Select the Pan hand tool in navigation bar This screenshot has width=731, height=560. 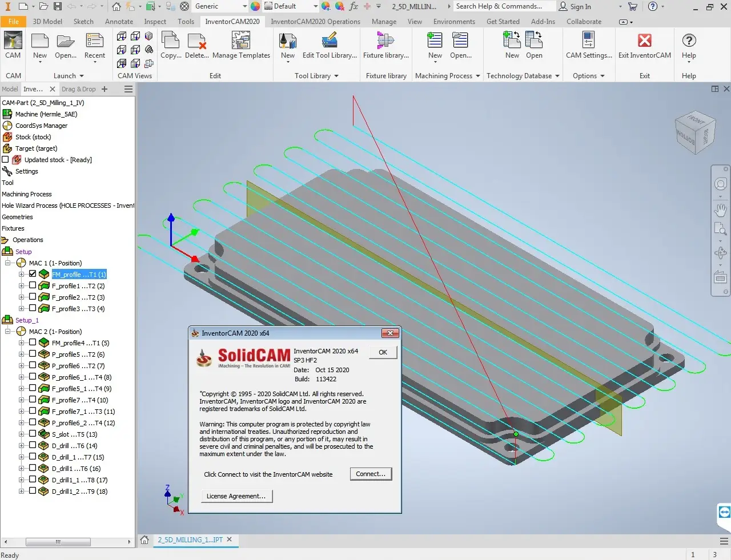[721, 210]
